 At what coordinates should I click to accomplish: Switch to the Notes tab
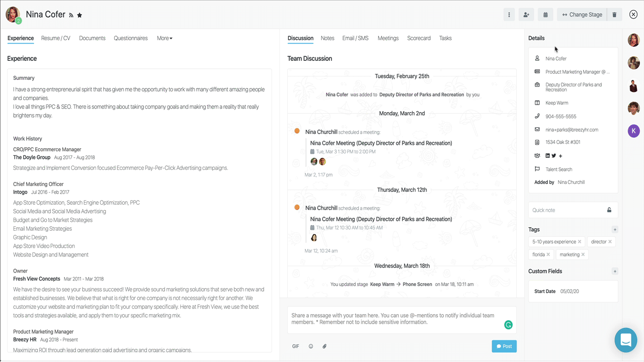click(328, 38)
